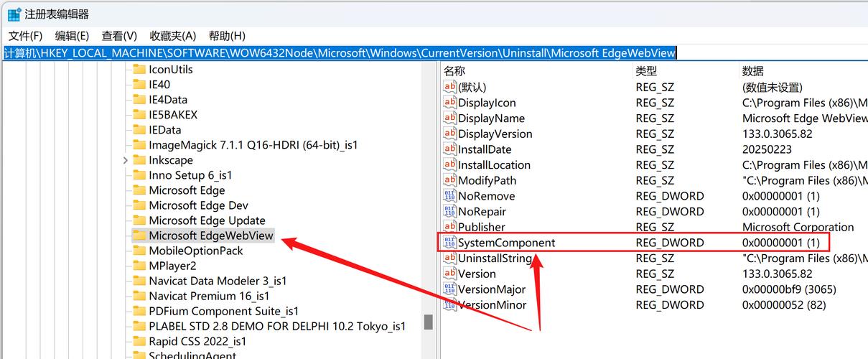Click the registry path address bar
This screenshot has height=359, width=868.
(434, 53)
